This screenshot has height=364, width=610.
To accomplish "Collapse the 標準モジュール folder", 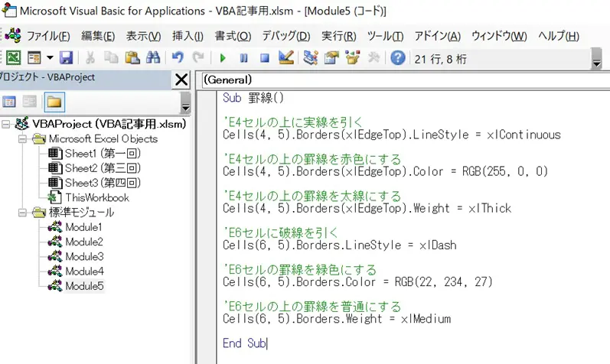I will tap(22, 213).
